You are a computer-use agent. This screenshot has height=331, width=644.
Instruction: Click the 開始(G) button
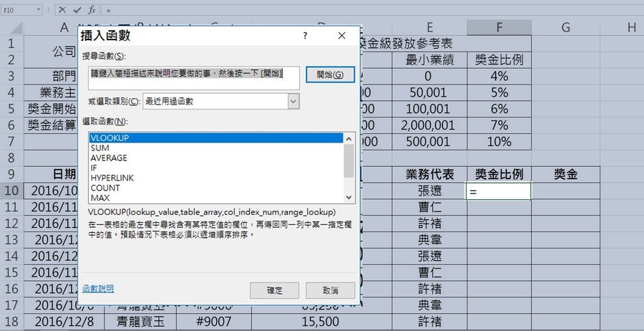tap(330, 75)
